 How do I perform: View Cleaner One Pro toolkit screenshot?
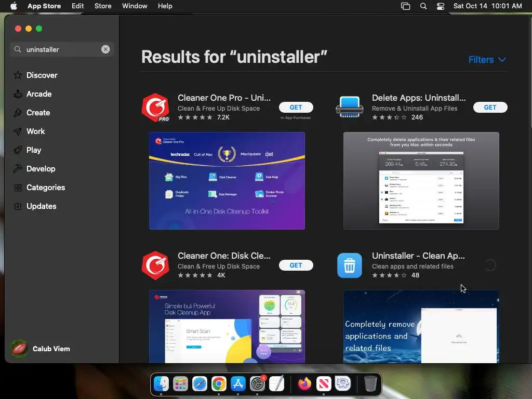pos(227,181)
